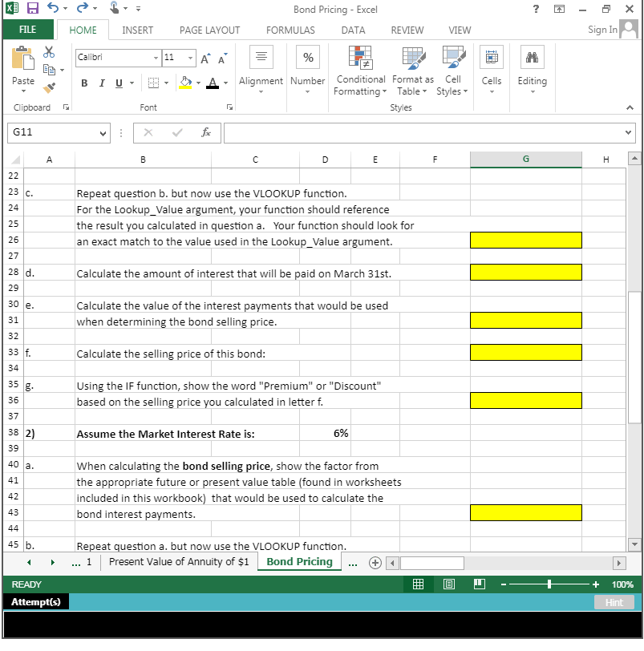Expand the font size 11 dropdown
This screenshot has height=651, width=644.
coord(190,58)
